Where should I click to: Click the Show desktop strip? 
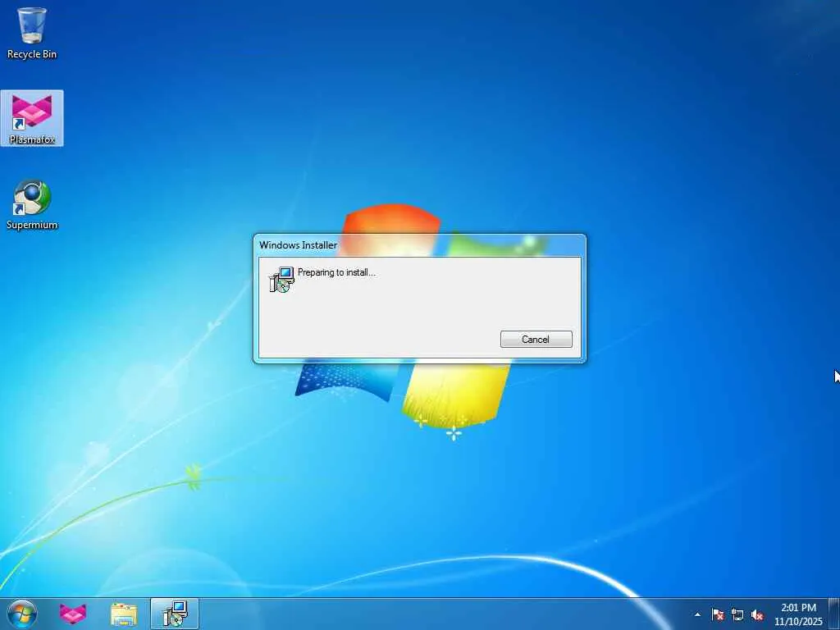[x=834, y=614]
